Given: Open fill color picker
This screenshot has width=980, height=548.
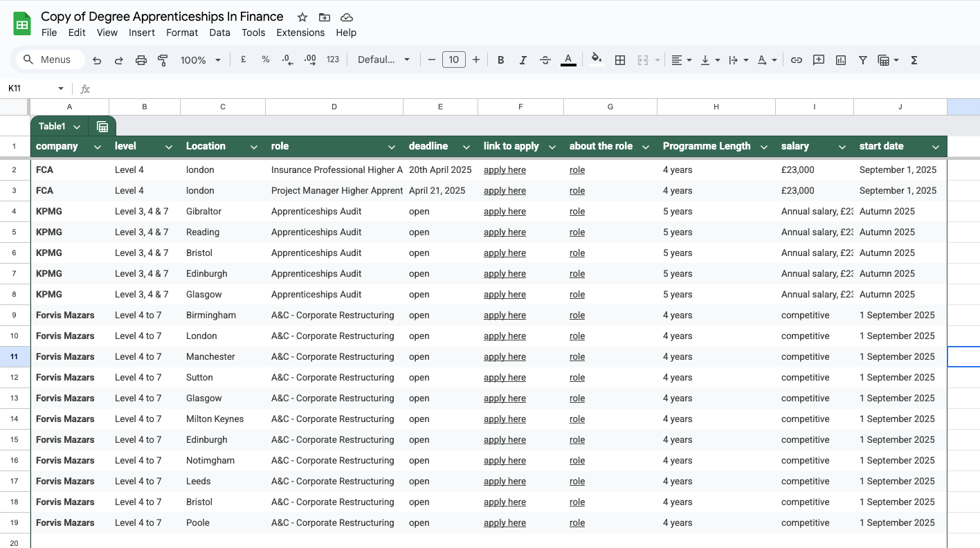Looking at the screenshot, I should point(596,60).
